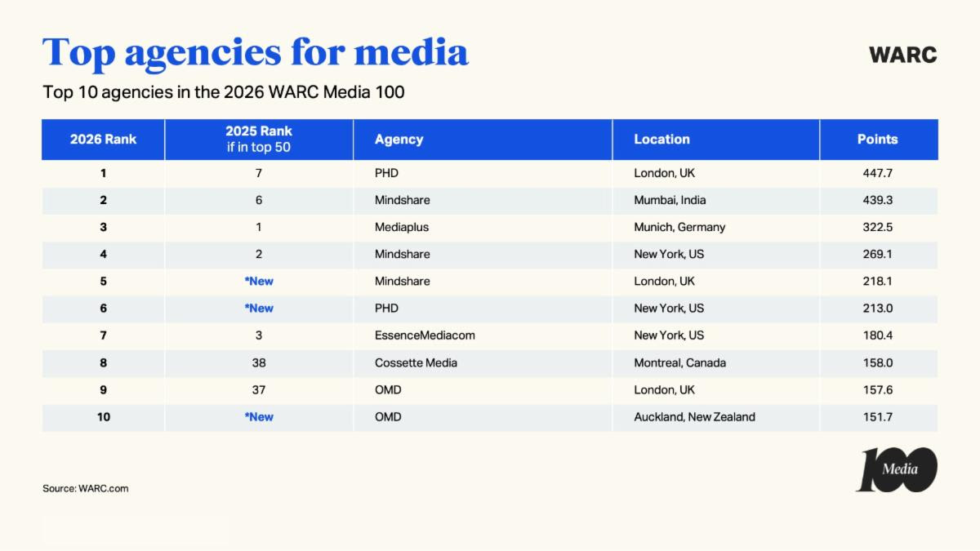
Task: Click the OMD entry ranked ninth
Action: pyautogui.click(x=387, y=389)
